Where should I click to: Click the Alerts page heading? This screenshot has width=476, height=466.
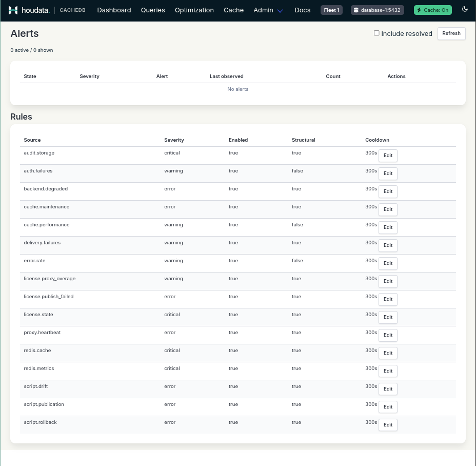(25, 33)
